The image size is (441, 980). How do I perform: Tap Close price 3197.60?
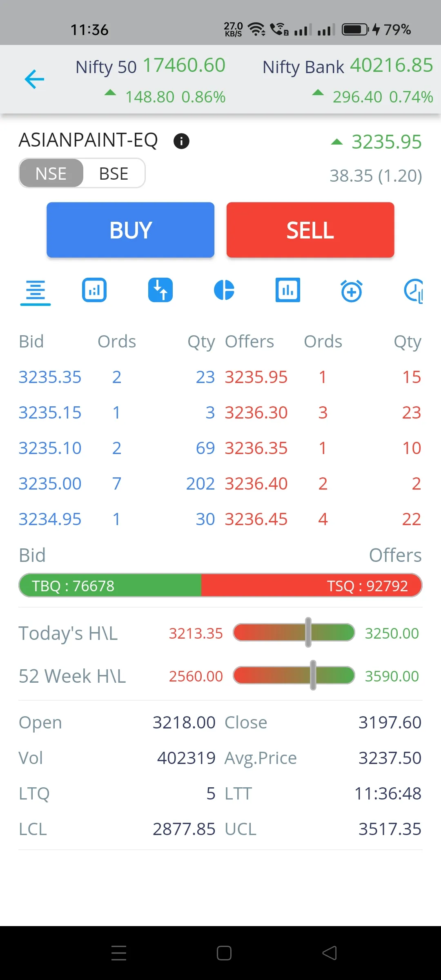[390, 722]
